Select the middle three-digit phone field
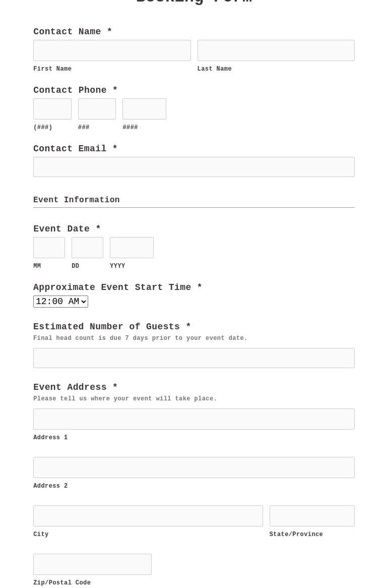Screen dimensions: 388x588 click(x=97, y=109)
